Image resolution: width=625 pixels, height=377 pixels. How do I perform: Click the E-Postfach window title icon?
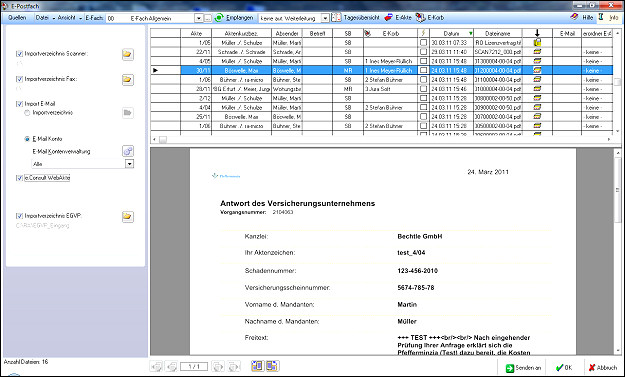pyautogui.click(x=5, y=6)
